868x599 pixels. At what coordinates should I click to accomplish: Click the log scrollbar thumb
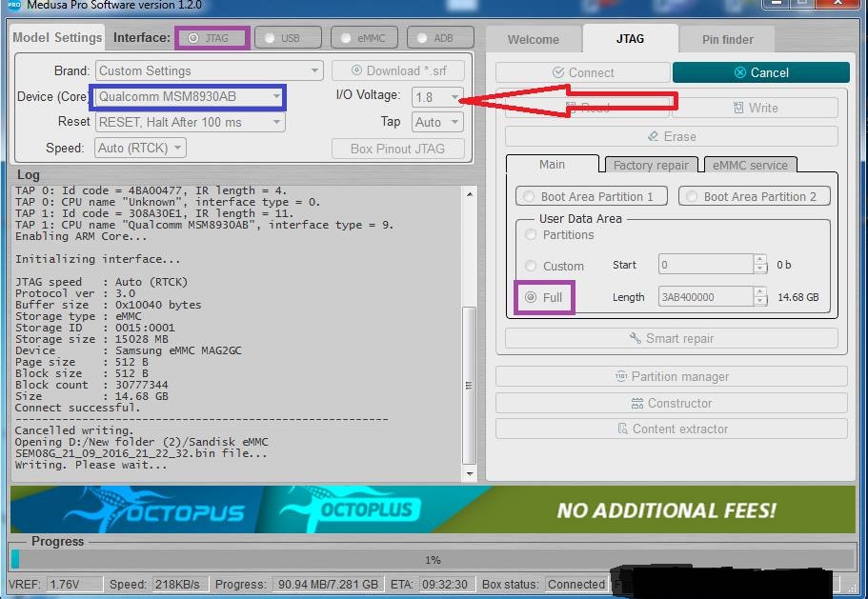(470, 386)
